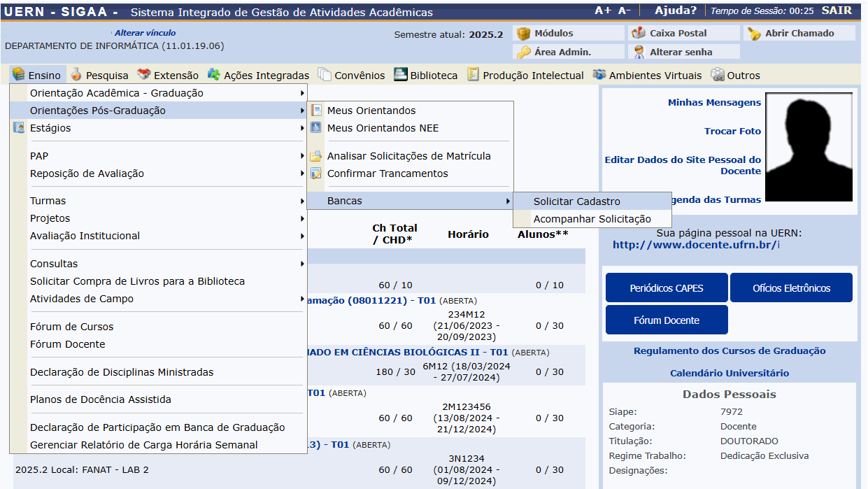This screenshot has width=868, height=489.
Task: Click the Abrir Chamado icon
Action: coord(753,34)
